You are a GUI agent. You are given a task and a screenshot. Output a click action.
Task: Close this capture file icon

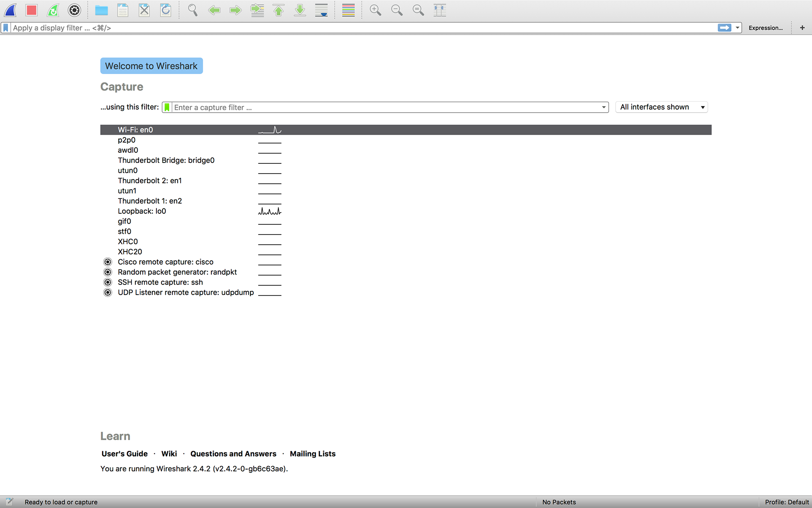coord(144,10)
